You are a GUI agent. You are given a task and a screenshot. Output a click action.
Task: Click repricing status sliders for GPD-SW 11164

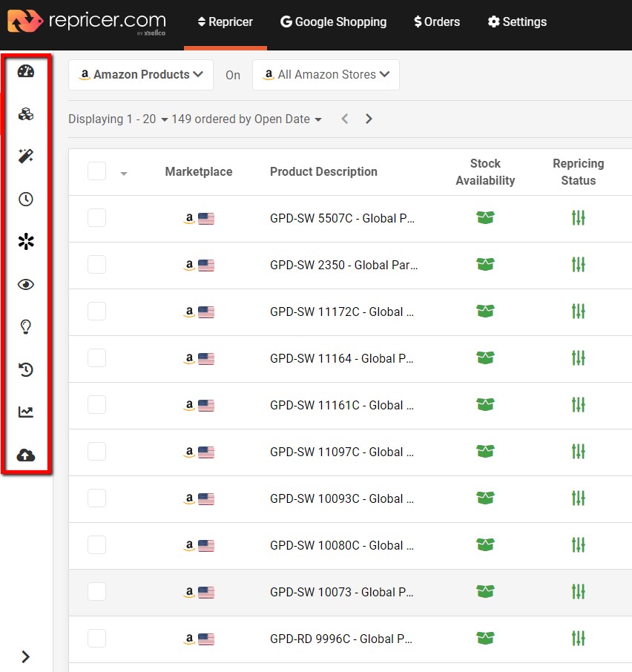578,358
